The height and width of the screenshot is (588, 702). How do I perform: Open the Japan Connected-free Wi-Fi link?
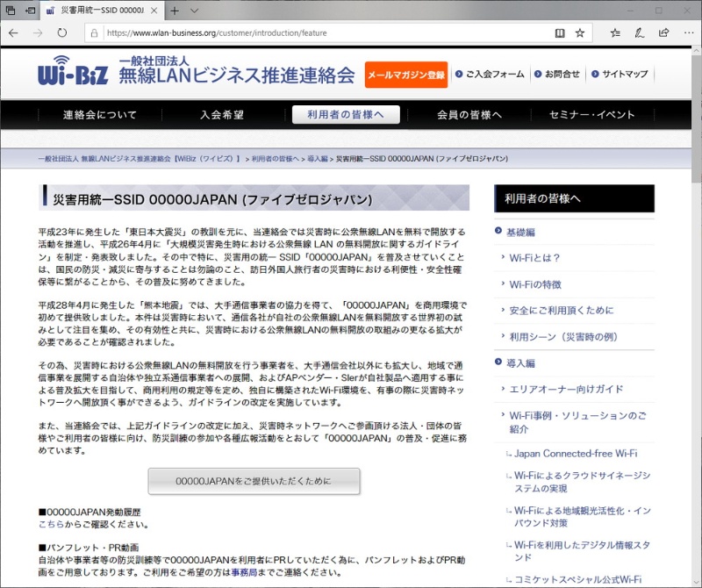coord(576,453)
